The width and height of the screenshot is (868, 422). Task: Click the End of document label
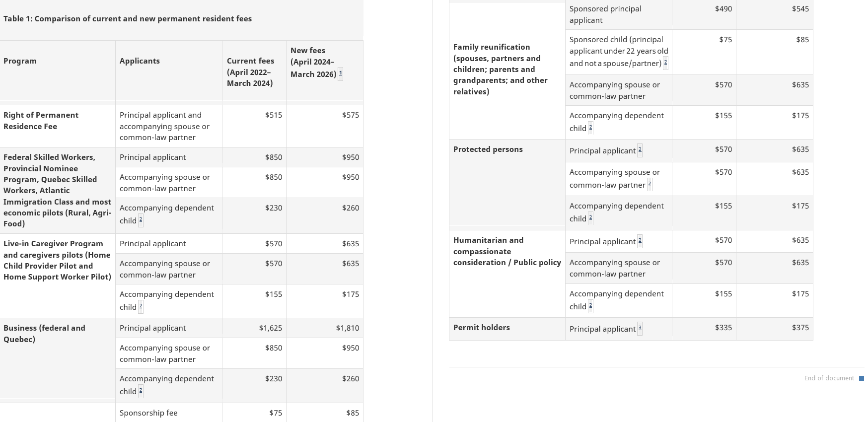pyautogui.click(x=829, y=378)
